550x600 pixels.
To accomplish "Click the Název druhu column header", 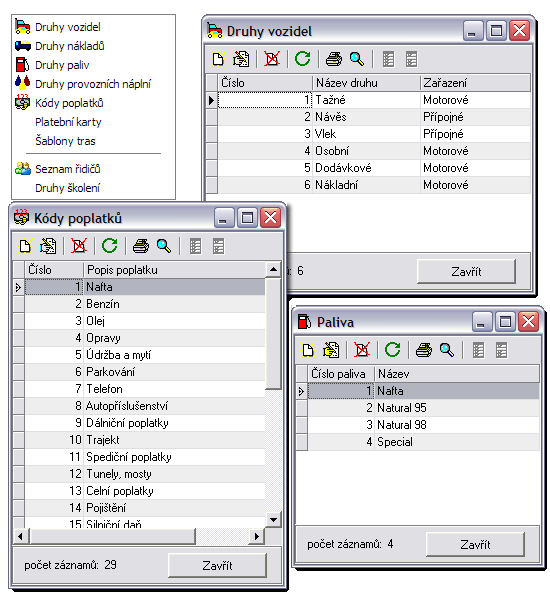I will pos(366,83).
